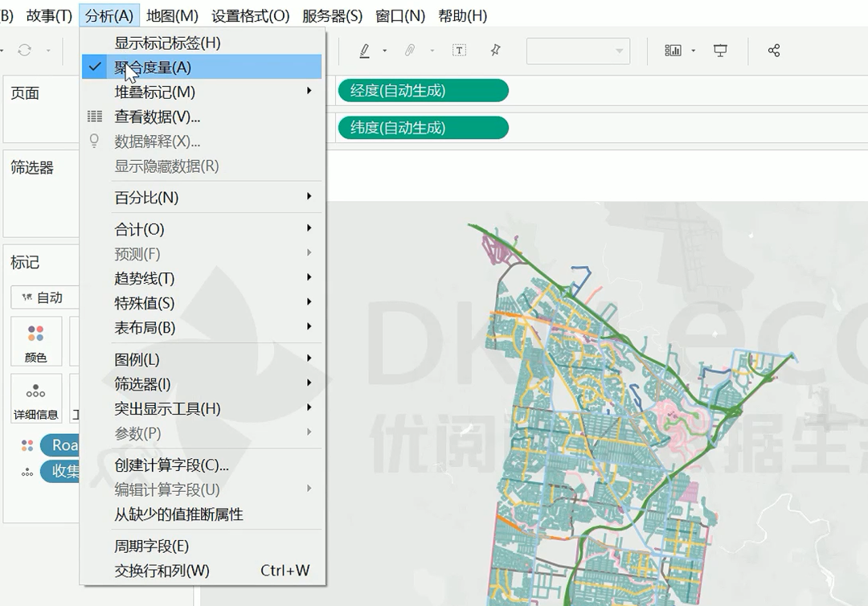Toggle the 聚合度量(A) checked option
Viewport: 868px width, 606px height.
tap(153, 68)
